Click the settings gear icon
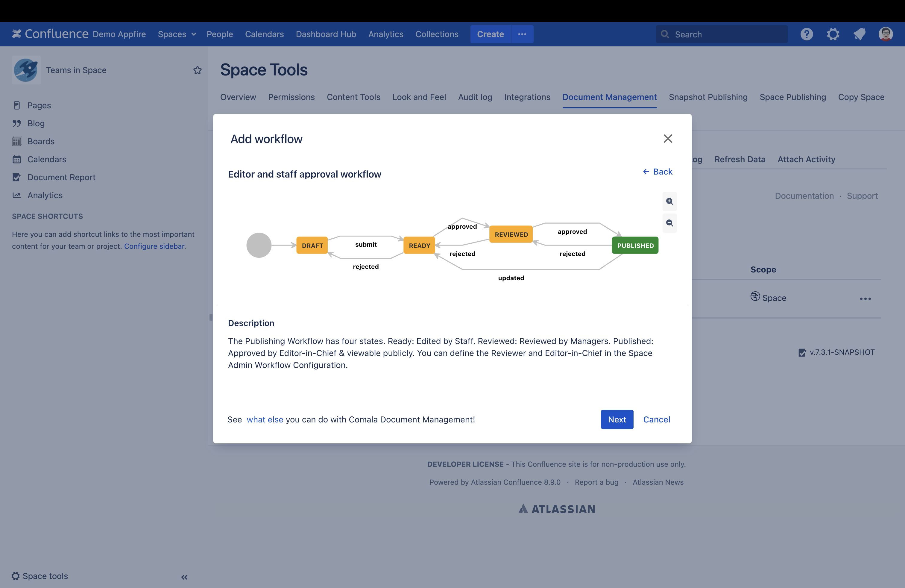This screenshot has width=905, height=588. [x=833, y=34]
